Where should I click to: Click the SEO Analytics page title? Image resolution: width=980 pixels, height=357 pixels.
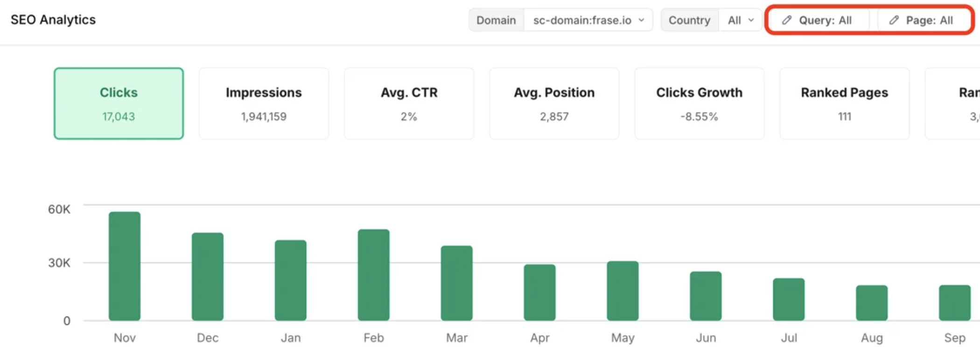(x=53, y=20)
